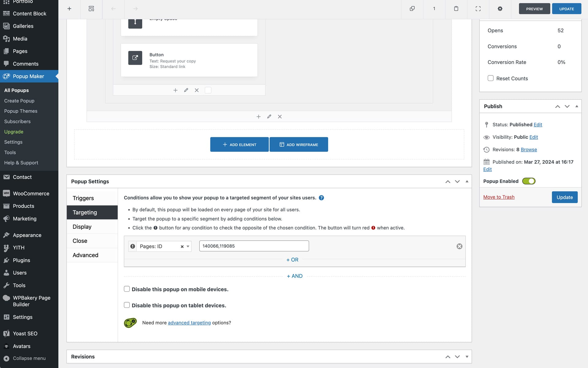Viewport: 588px width, 368px height.
Task: Expand the Revisions panel
Action: click(x=467, y=357)
